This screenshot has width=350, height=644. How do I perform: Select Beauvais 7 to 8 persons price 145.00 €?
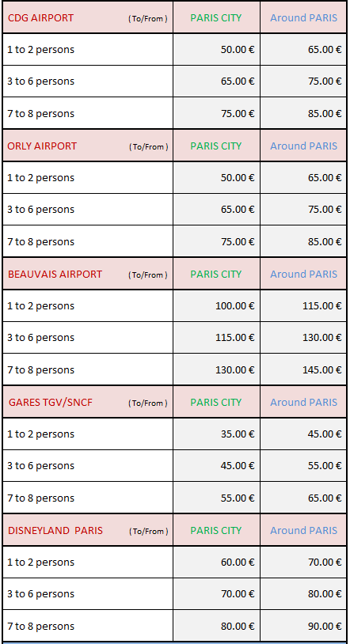(322, 370)
